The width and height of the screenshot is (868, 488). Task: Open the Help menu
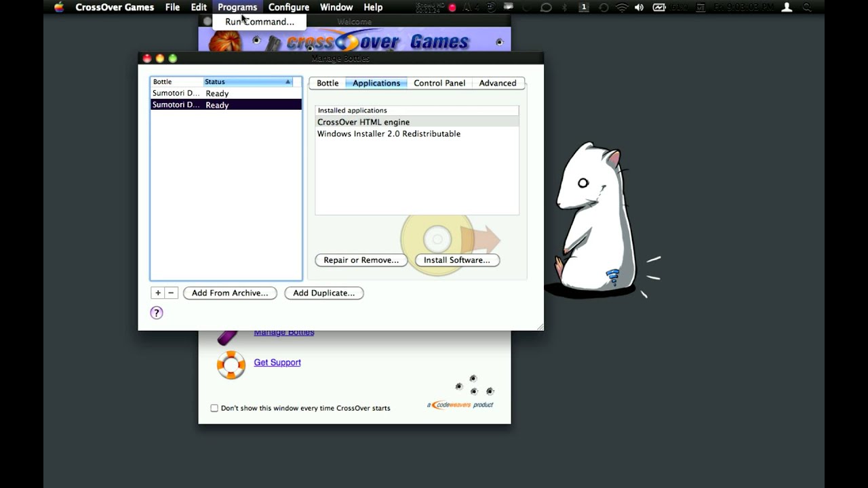tap(373, 7)
